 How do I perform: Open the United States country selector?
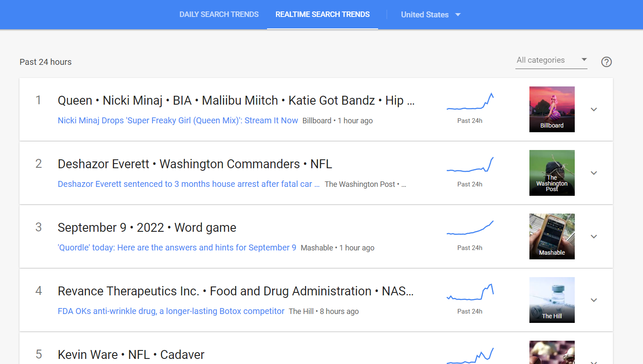(431, 14)
